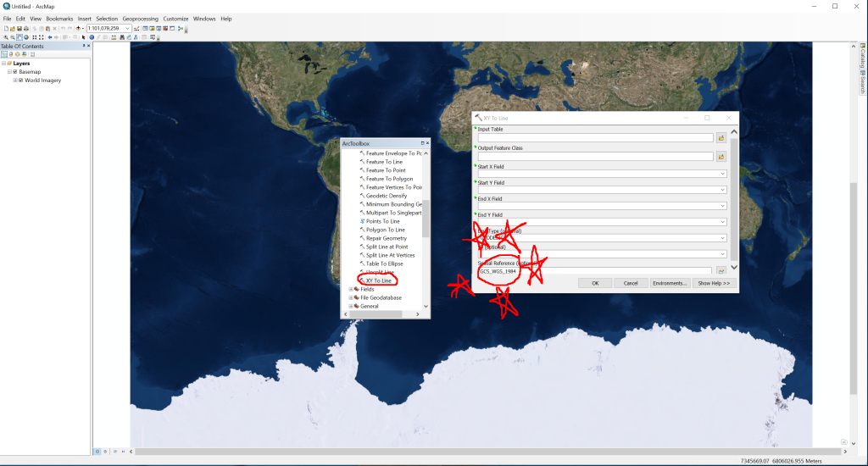Click the New map document icon
This screenshot has height=466, width=868.
point(6,28)
